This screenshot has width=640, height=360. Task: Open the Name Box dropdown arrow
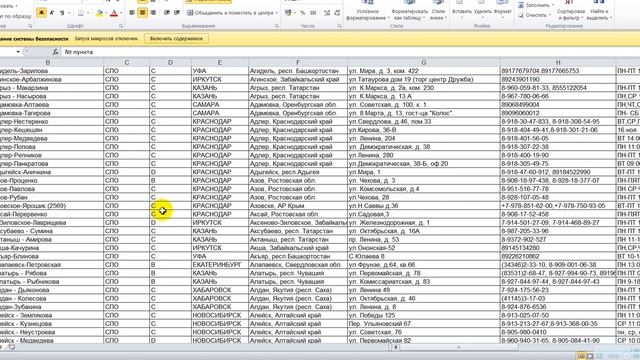pyautogui.click(x=18, y=52)
